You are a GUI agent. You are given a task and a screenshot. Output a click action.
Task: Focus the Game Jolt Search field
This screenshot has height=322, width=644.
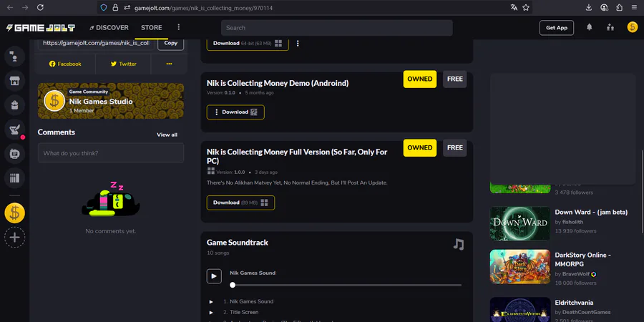[337, 28]
